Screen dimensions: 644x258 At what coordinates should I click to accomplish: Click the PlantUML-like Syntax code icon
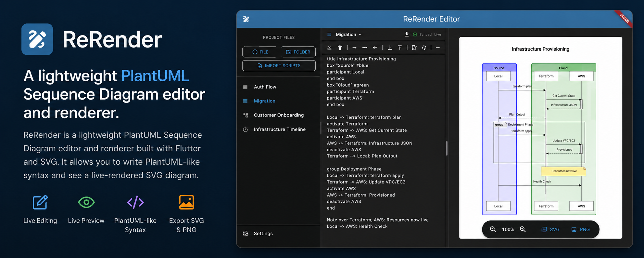[x=135, y=202]
